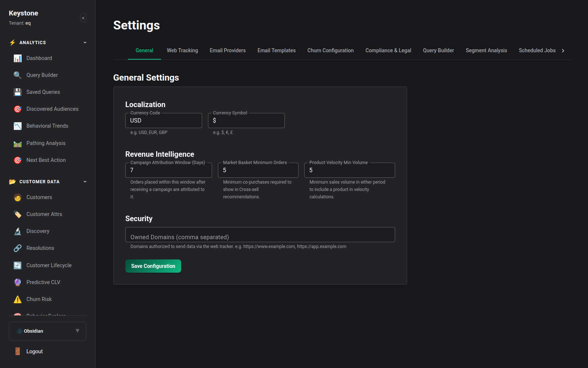Viewport: 588px width, 368px height.
Task: Open Logout link text in the sidebar
Action: tap(35, 351)
